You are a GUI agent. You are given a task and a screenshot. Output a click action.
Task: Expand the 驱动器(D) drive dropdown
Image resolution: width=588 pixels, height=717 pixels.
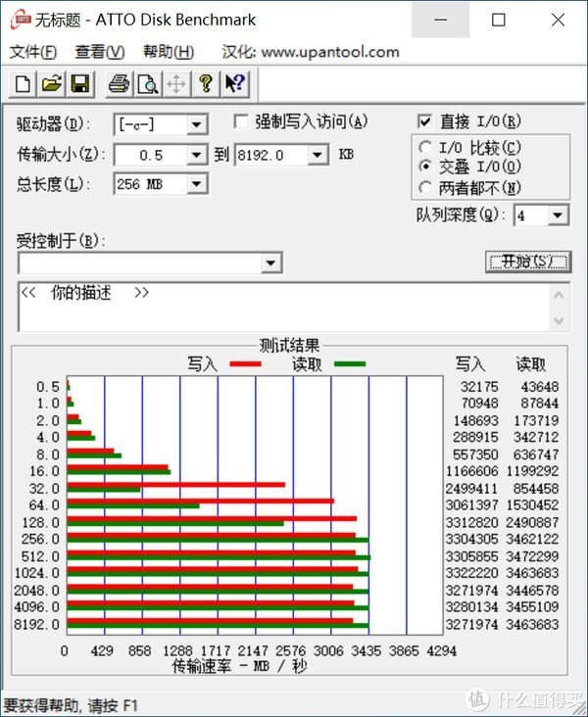(x=197, y=124)
